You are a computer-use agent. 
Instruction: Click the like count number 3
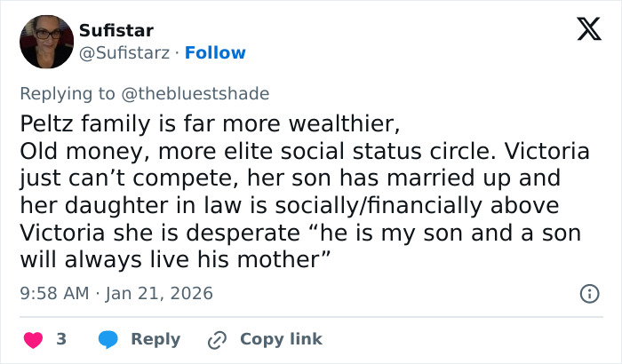coord(61,339)
